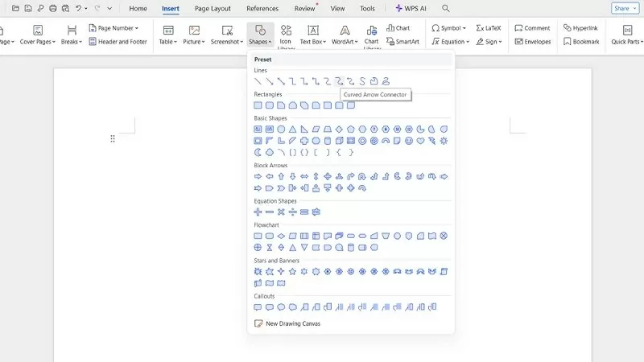Pick the 5-point star shape
The height and width of the screenshot is (362, 644).
click(293, 271)
